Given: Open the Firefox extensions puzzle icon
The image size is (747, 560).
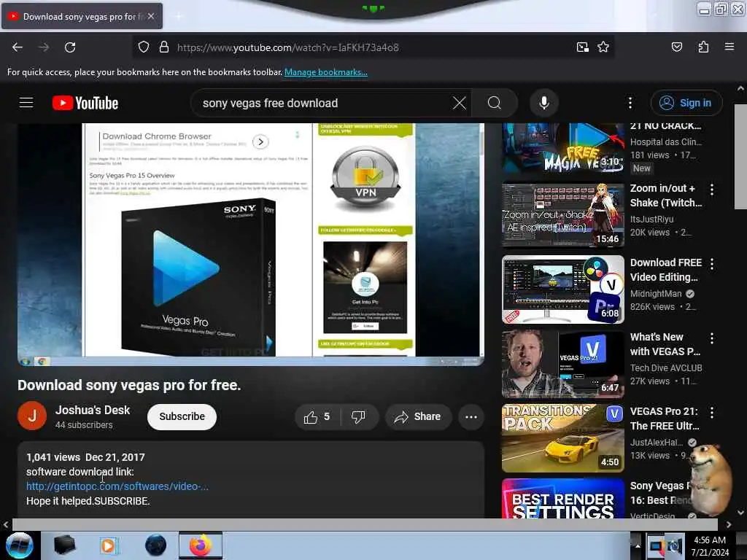Looking at the screenshot, I should click(703, 47).
